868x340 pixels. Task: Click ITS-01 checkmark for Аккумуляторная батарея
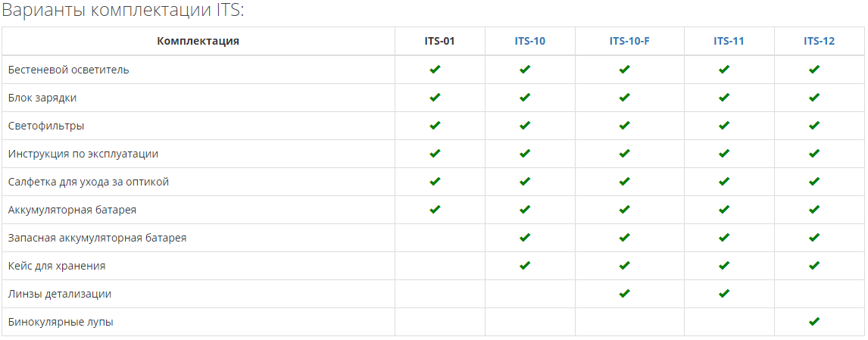tap(435, 209)
